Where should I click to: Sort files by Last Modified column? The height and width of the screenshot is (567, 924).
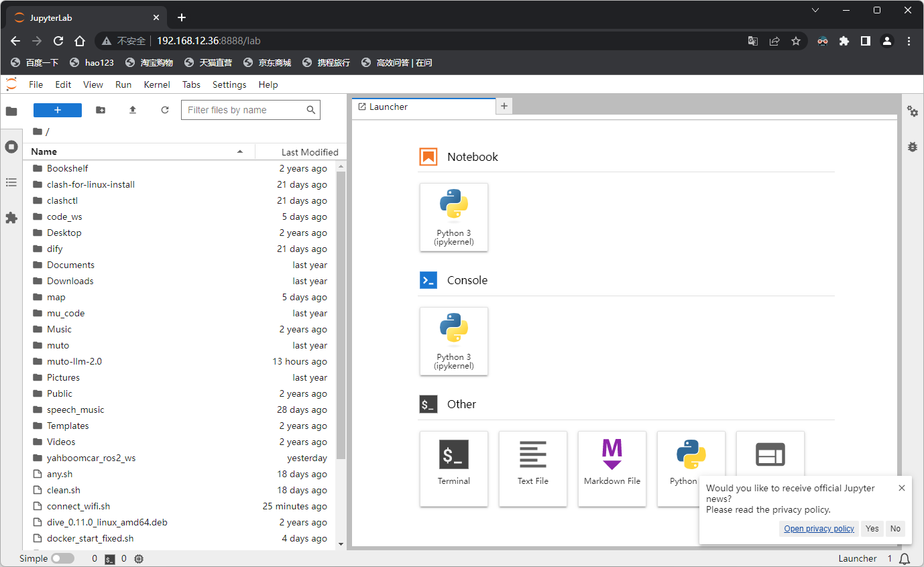click(x=300, y=151)
